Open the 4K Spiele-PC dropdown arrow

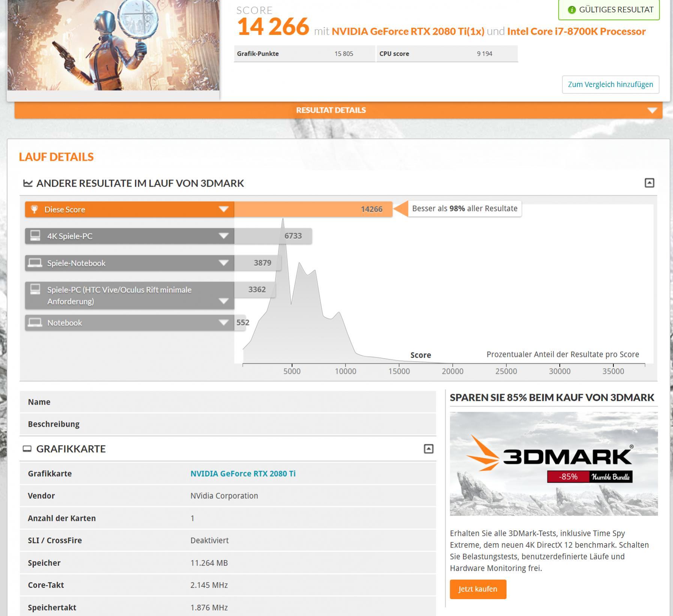[x=224, y=236]
